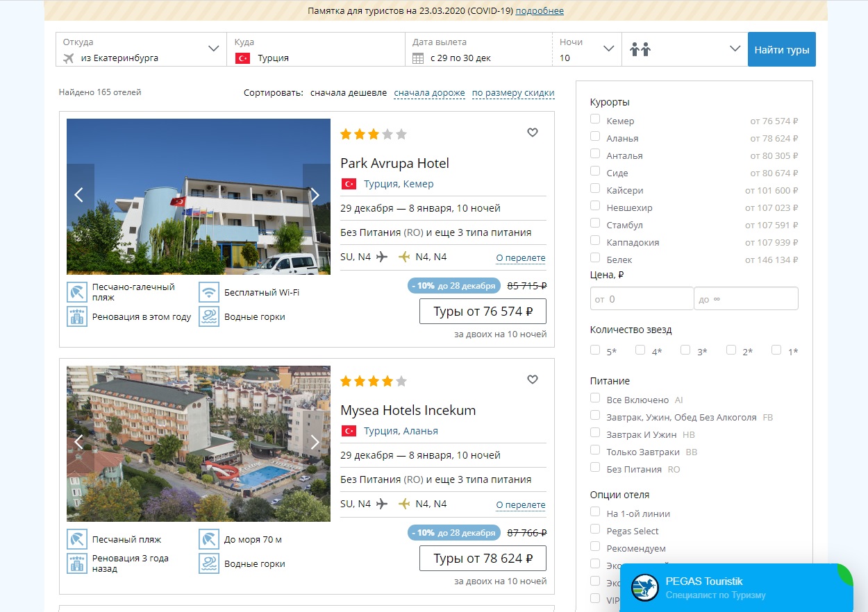The image size is (868, 612).
Task: Click Туры от 76 574 ₽ button
Action: coord(483,312)
